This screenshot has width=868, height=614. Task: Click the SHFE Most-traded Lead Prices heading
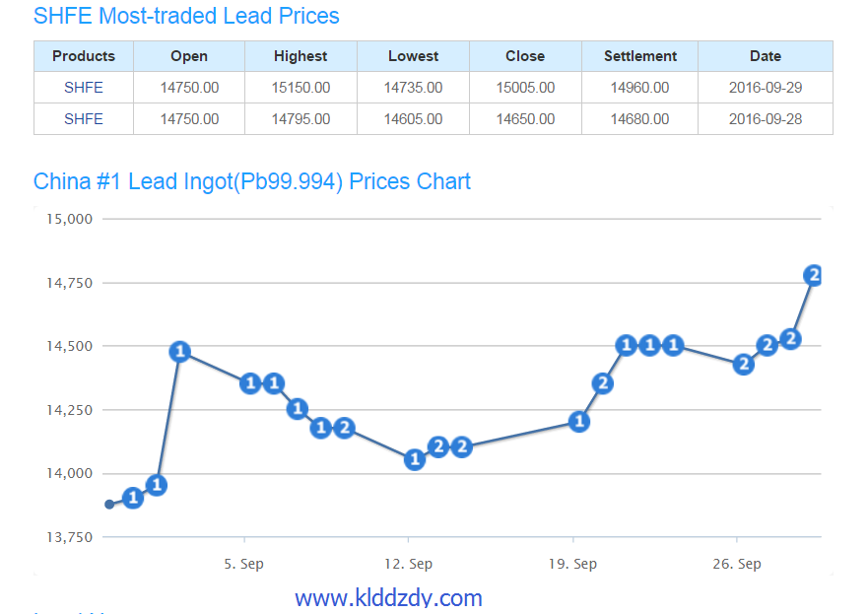[x=186, y=17]
